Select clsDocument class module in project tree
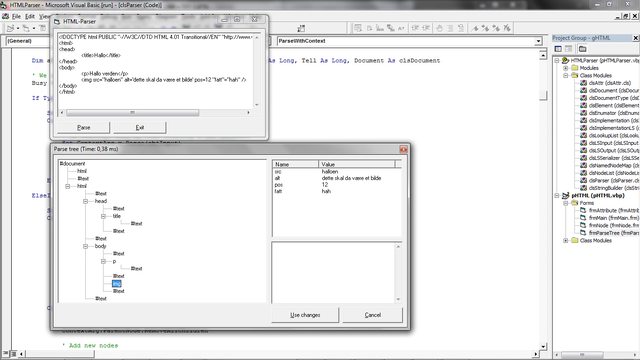The width and height of the screenshot is (640, 360). (x=609, y=90)
